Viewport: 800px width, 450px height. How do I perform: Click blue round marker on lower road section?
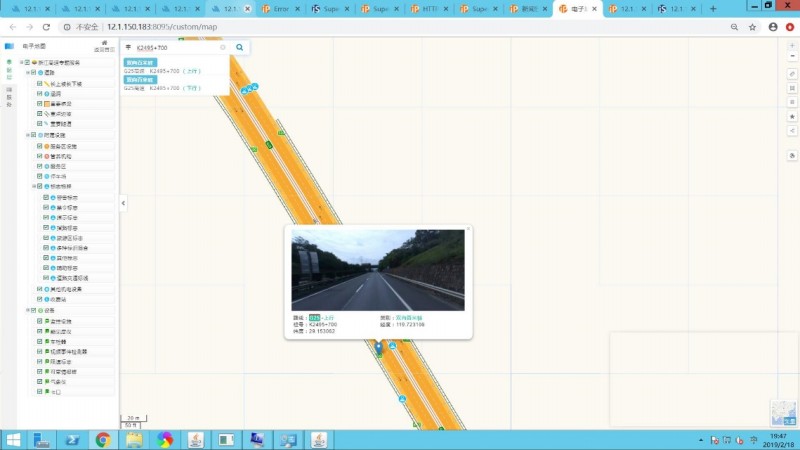point(402,399)
